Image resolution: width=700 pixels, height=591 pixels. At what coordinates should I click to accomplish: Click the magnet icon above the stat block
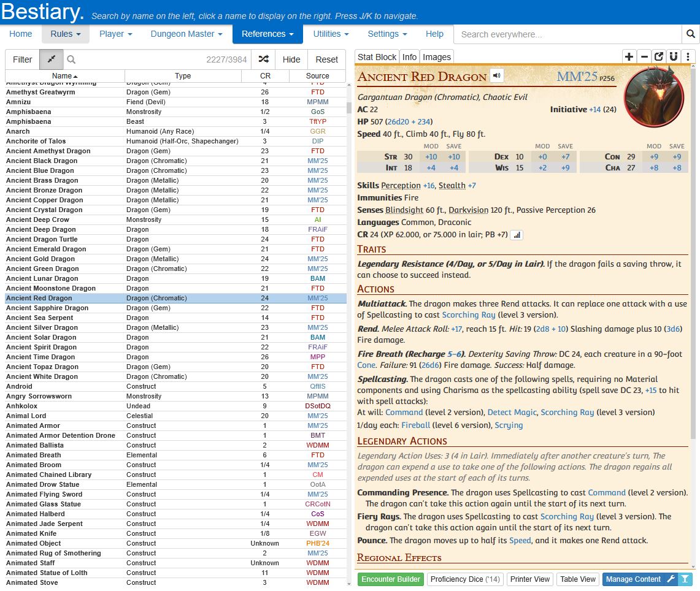(674, 57)
